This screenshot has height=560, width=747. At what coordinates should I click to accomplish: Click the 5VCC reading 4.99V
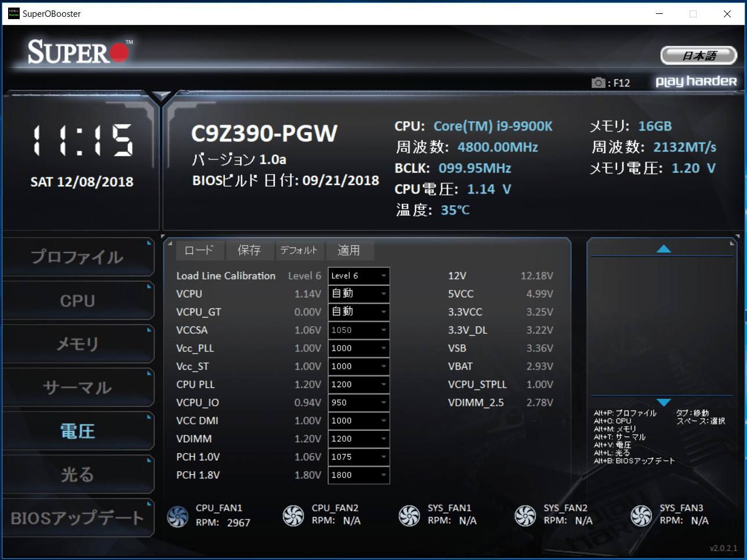[x=540, y=294]
